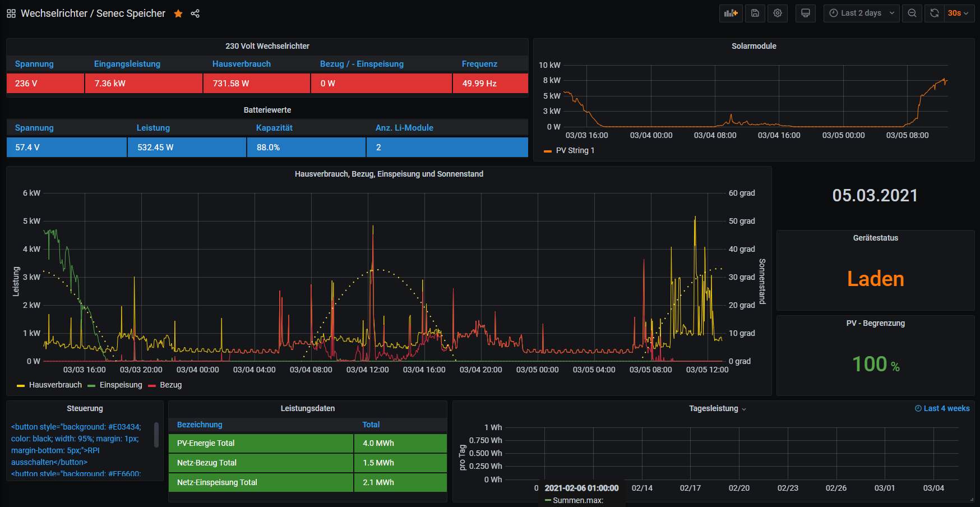Refresh the dashboard with the circular arrows
980x507 pixels.
(935, 13)
